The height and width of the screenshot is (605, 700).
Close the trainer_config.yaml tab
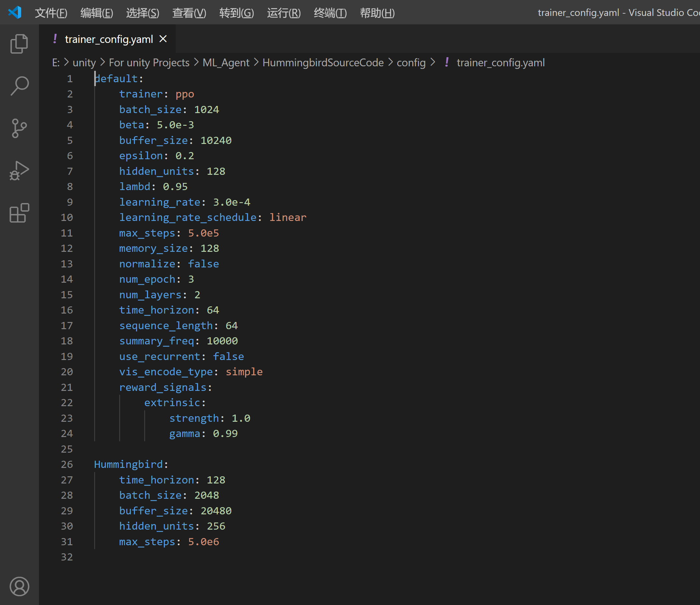(x=163, y=39)
